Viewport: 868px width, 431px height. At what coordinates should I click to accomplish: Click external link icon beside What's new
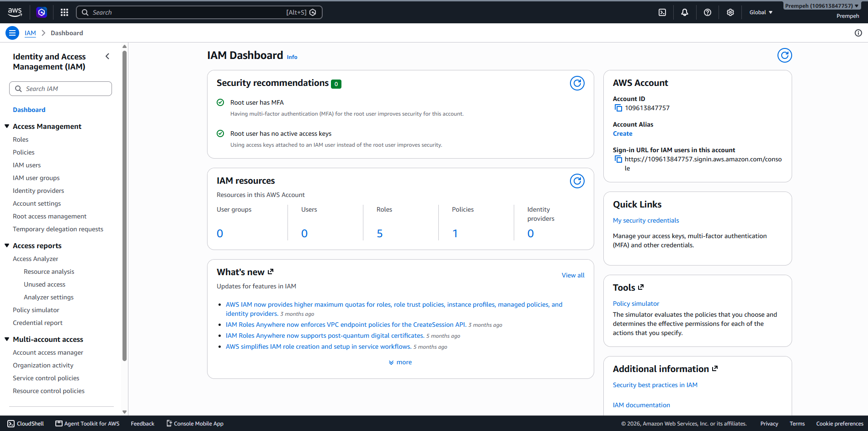click(271, 271)
